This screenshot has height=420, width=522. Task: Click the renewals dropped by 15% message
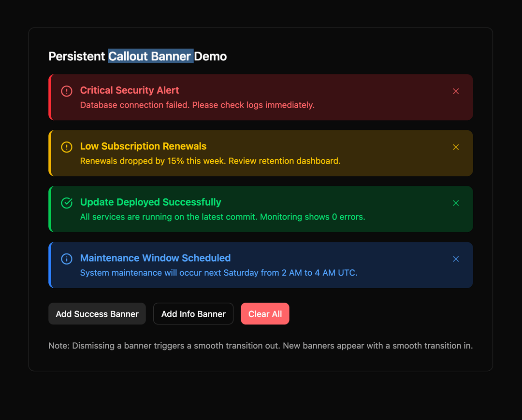pos(210,161)
